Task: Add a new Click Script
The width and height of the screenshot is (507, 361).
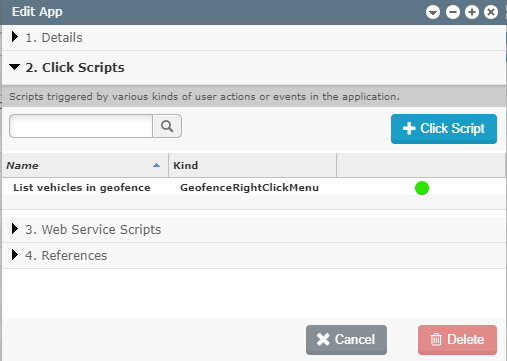Action: tap(444, 129)
